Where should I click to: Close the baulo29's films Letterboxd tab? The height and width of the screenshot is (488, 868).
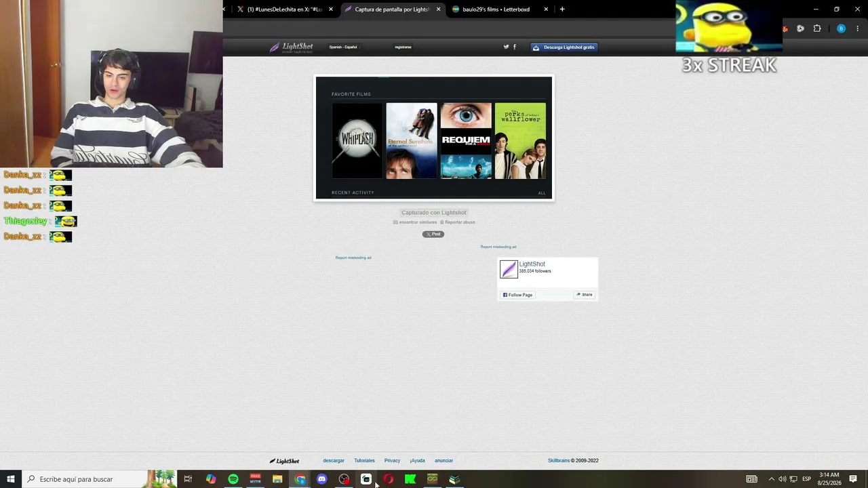click(546, 9)
